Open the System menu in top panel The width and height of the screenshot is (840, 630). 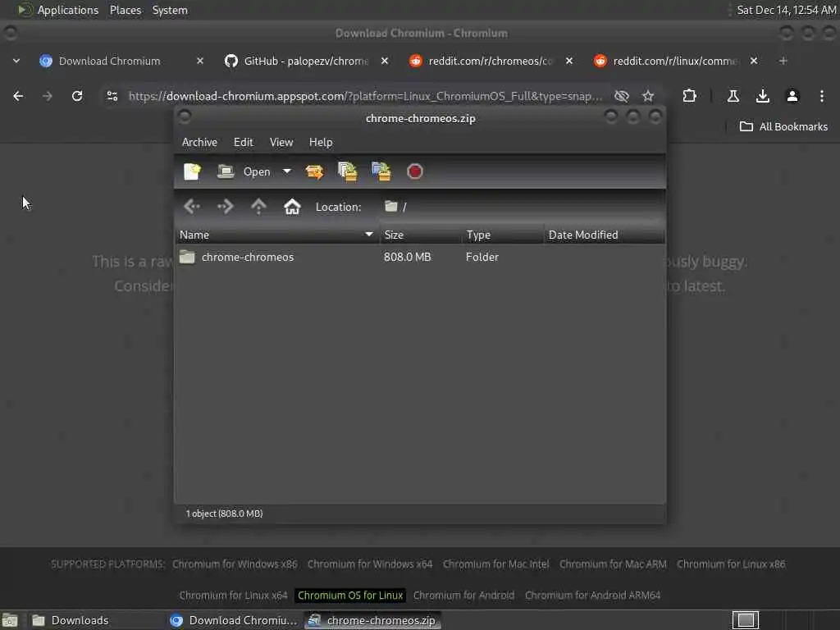(170, 10)
